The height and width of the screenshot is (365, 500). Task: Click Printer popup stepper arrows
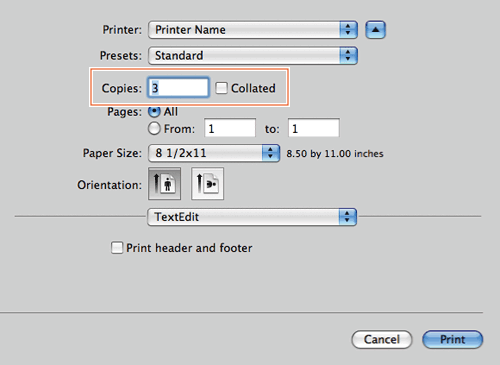pos(348,30)
